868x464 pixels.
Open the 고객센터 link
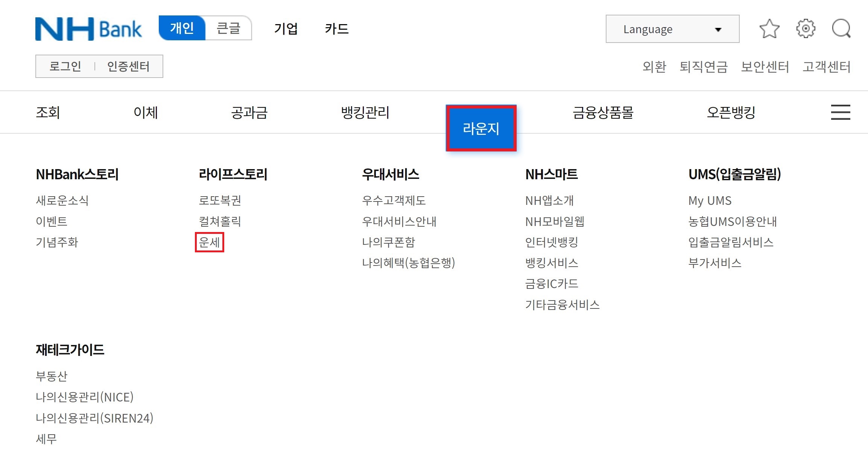point(826,67)
